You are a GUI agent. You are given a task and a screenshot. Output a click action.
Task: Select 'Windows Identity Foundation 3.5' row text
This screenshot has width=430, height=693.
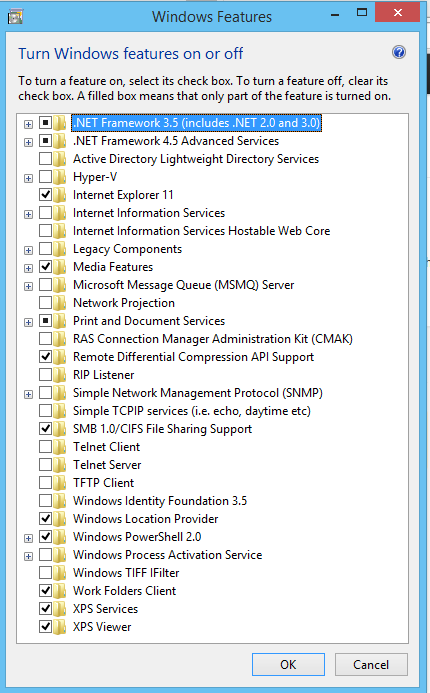(160, 501)
